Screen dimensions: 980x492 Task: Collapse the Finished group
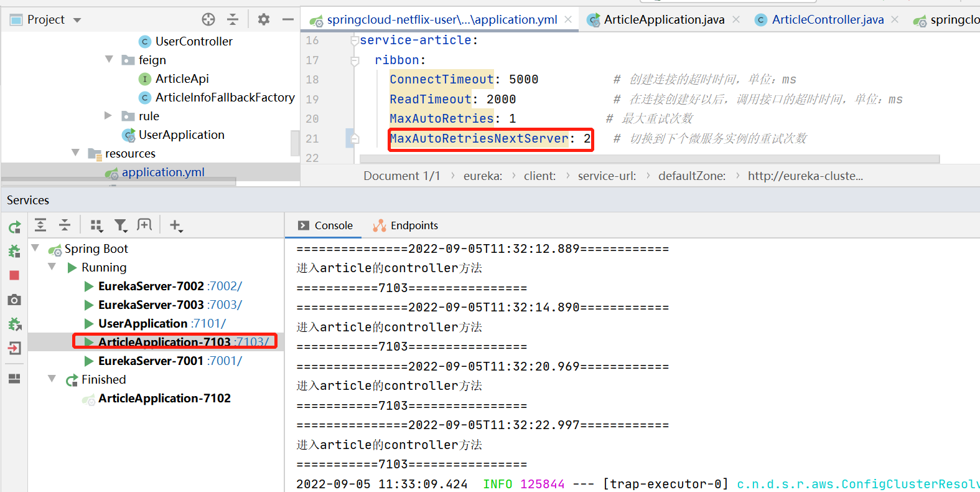pos(52,379)
